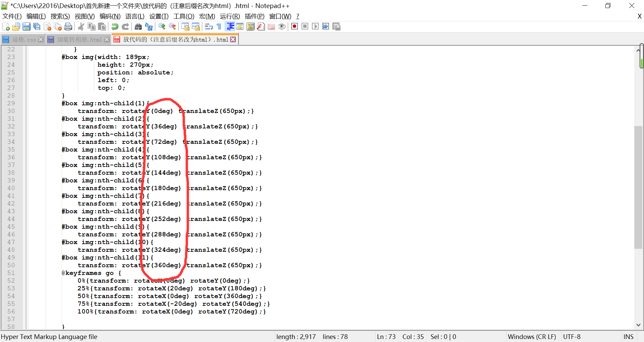Redo the last undone edit
Image resolution: width=644 pixels, height=342 pixels.
(125, 26)
